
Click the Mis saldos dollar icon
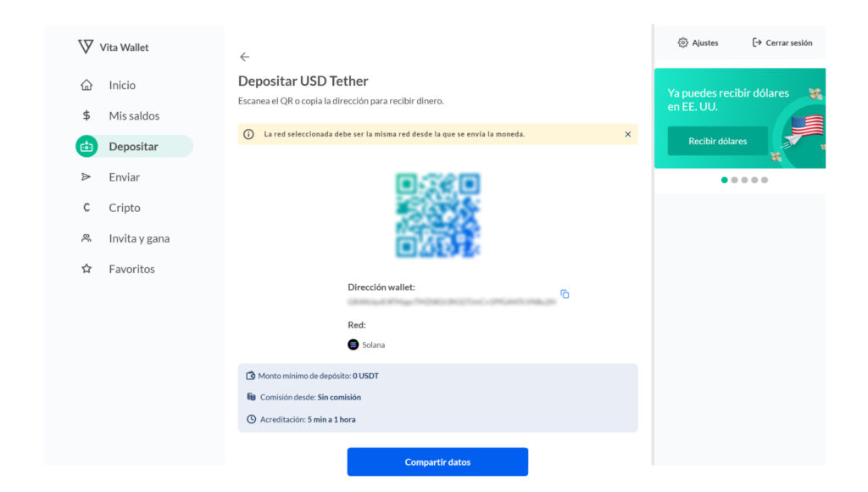pos(86,116)
